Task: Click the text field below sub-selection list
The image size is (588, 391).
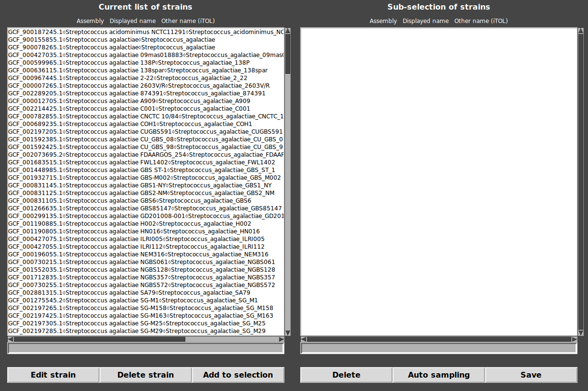Action: (439, 348)
